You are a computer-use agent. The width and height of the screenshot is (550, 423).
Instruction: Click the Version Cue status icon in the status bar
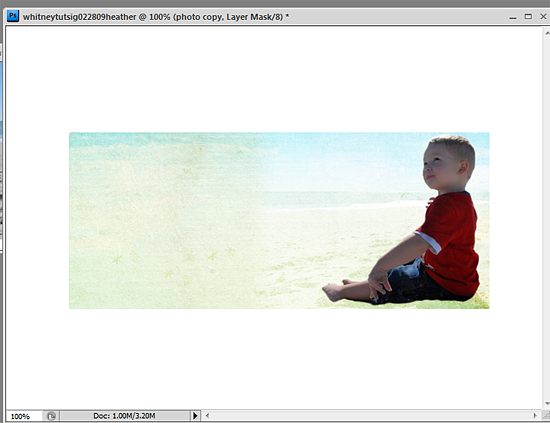pyautogui.click(x=51, y=416)
